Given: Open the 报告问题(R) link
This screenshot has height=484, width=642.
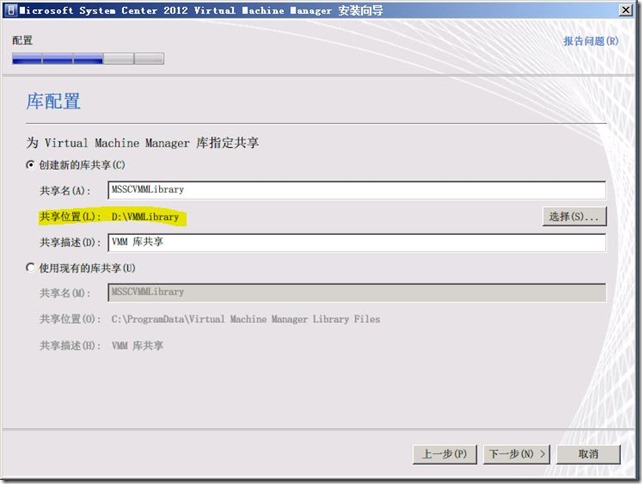Looking at the screenshot, I should tap(591, 41).
